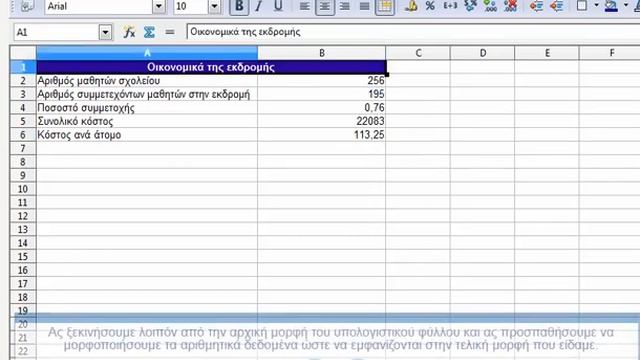Toggle Underline formatting
This screenshot has width=640, height=360.
click(278, 6)
